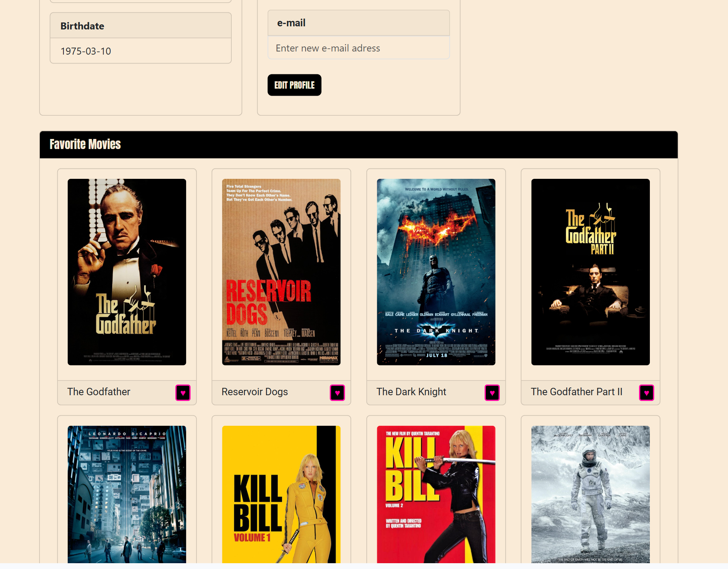
Task: Select The Godfather Part II title text
Action: point(576,392)
